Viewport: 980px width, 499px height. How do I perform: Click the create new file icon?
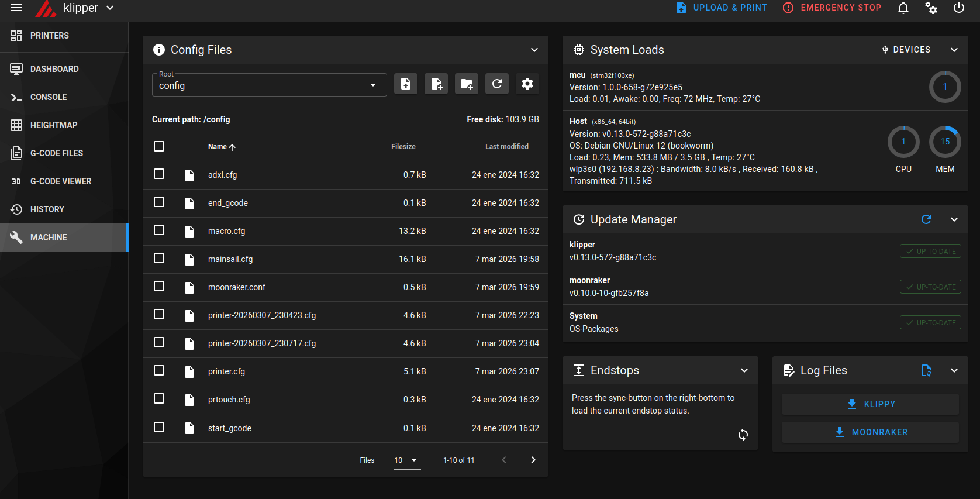click(436, 84)
